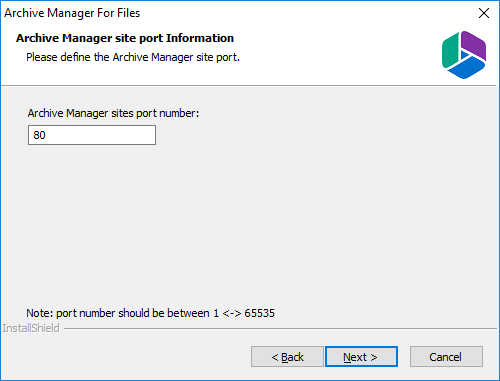
Task: Focus the sites port number input field
Action: [92, 135]
